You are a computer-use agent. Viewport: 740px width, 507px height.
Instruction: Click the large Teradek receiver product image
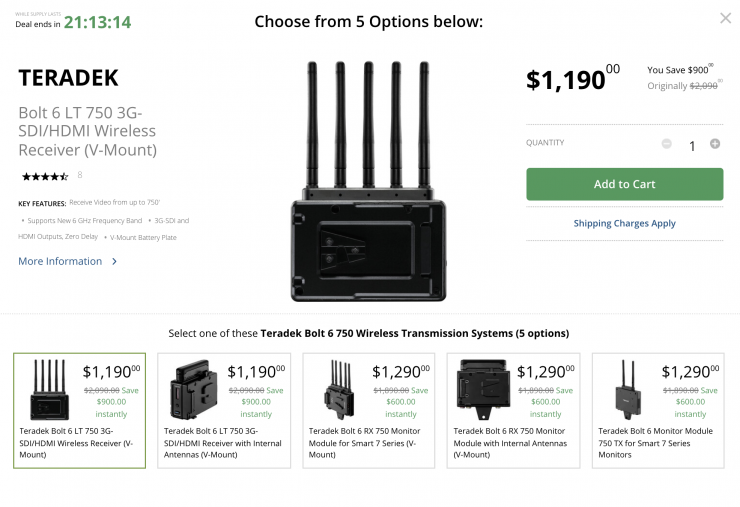pos(361,180)
